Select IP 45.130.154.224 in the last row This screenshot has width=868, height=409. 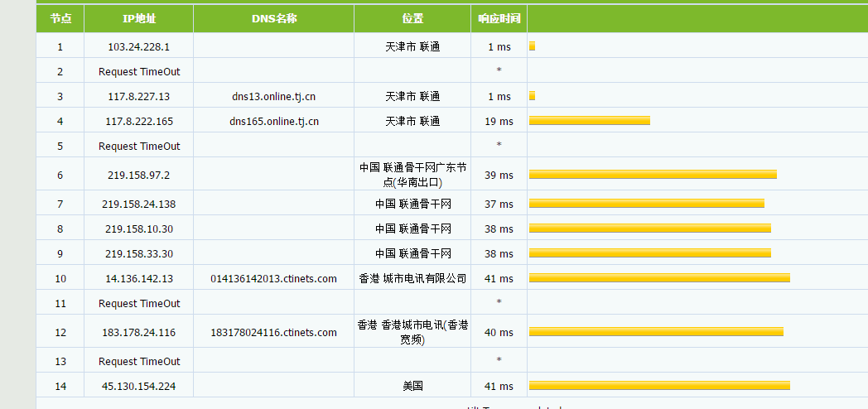coord(139,387)
